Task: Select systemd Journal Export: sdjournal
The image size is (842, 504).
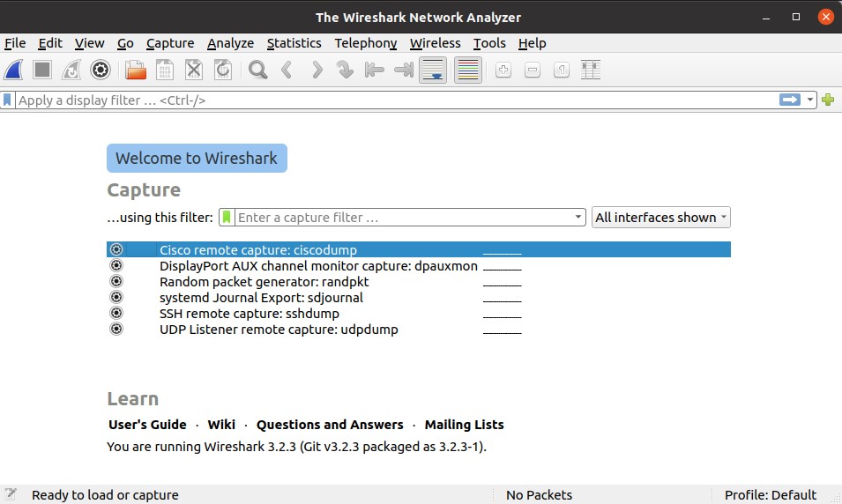Action: pos(419,297)
